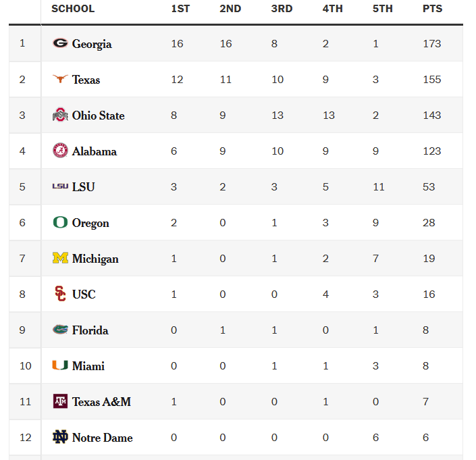Select the PTS column header
The width and height of the screenshot is (476, 460).
432,9
